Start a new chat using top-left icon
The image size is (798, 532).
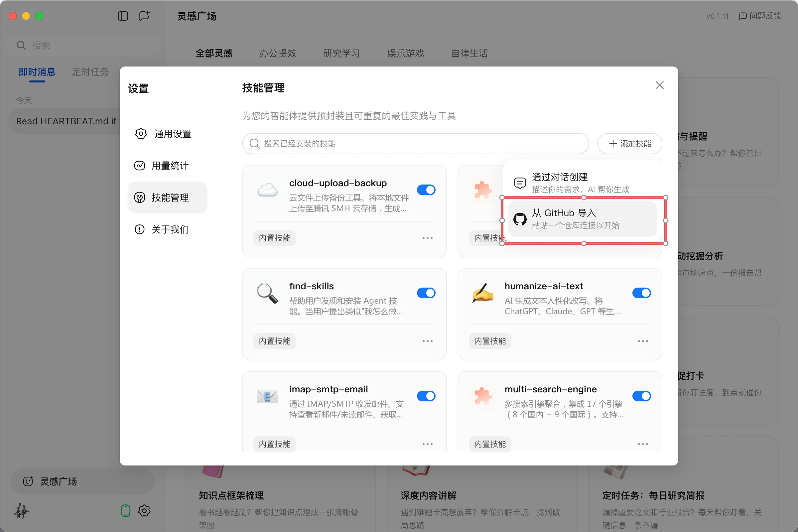[x=145, y=16]
